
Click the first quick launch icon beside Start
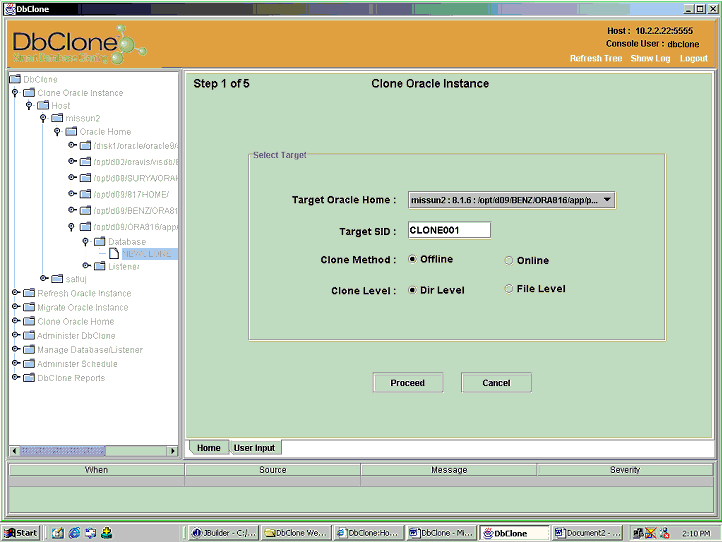(x=58, y=533)
